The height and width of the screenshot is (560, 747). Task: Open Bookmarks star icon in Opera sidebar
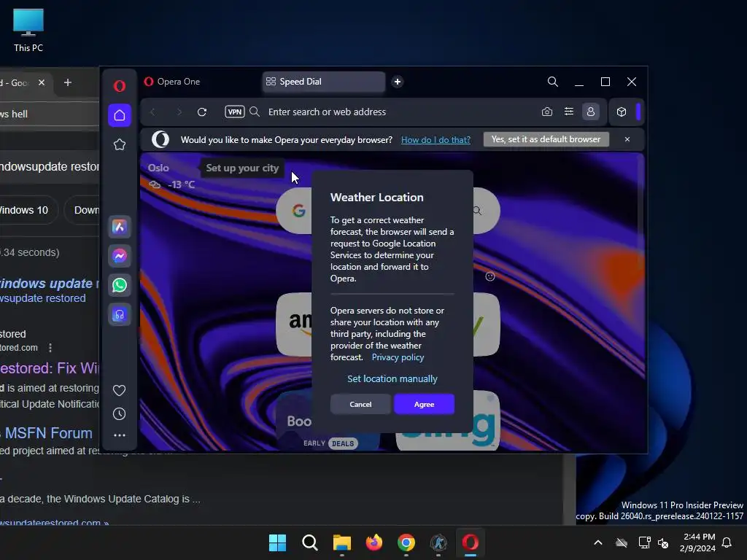point(120,144)
